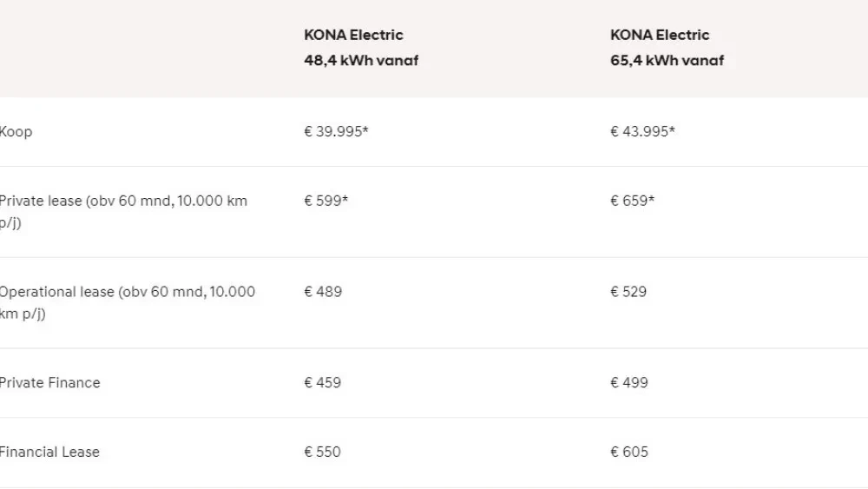
Task: Select the Private lease row label
Action: 122,202
